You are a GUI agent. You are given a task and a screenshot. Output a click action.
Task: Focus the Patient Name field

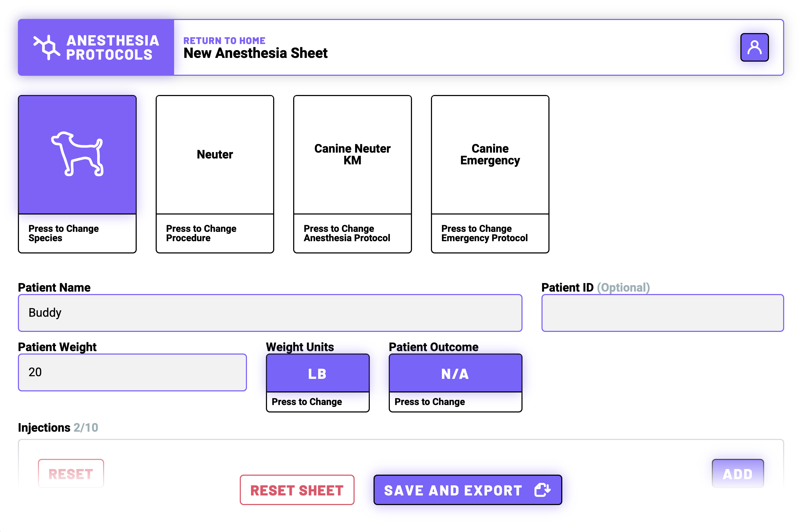coord(270,313)
